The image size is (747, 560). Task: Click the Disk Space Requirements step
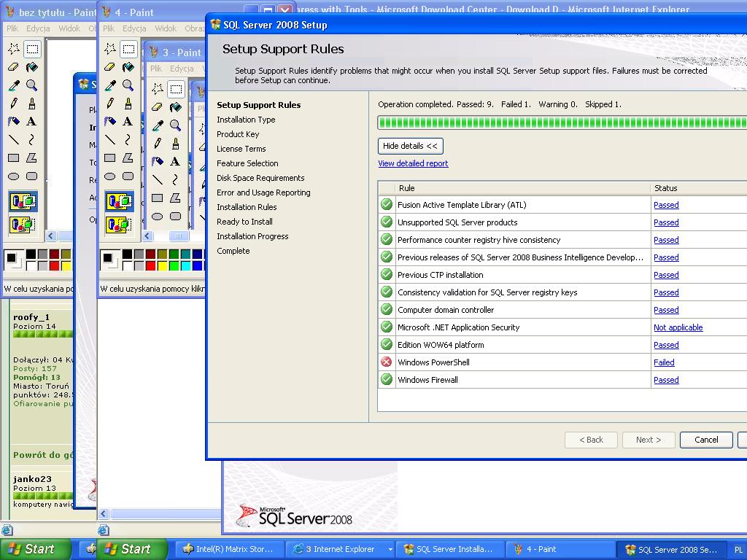[260, 178]
